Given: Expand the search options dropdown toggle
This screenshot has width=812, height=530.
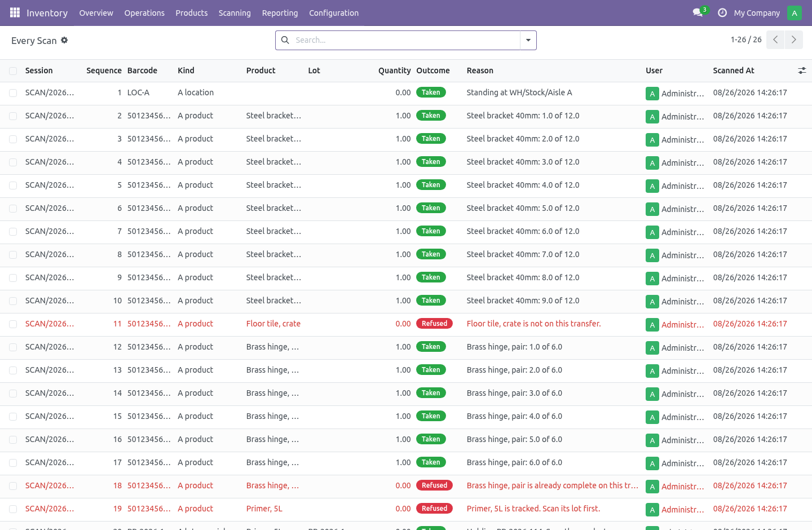Looking at the screenshot, I should [x=528, y=40].
